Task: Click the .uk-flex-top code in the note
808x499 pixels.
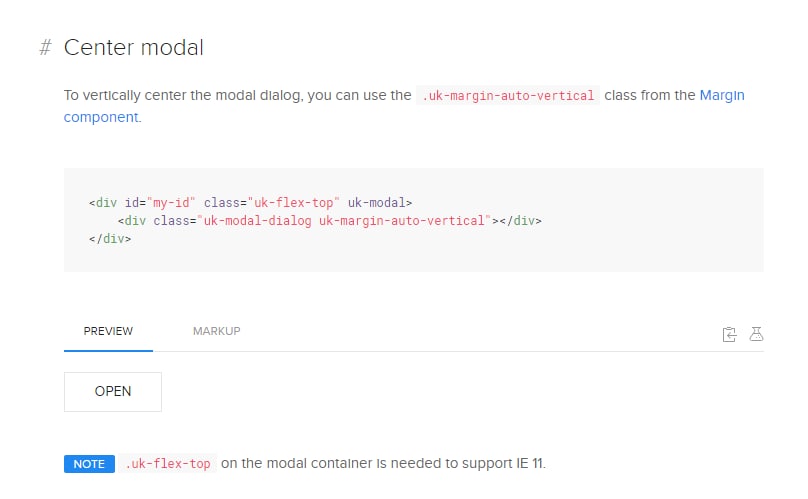Action: 168,464
